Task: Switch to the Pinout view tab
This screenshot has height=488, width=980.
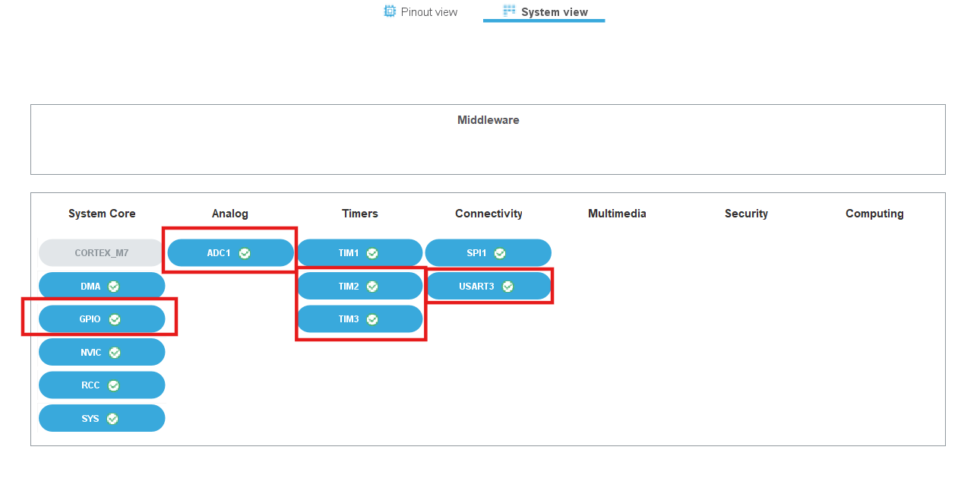Action: click(428, 12)
